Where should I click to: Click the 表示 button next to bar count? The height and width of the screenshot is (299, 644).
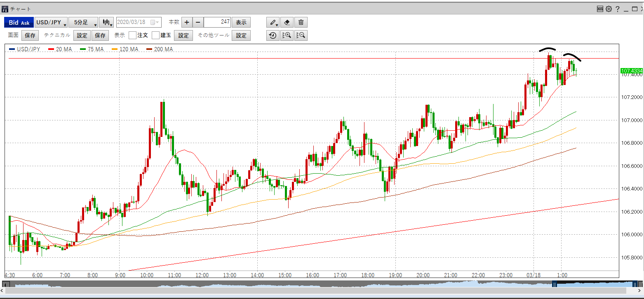coord(241,22)
